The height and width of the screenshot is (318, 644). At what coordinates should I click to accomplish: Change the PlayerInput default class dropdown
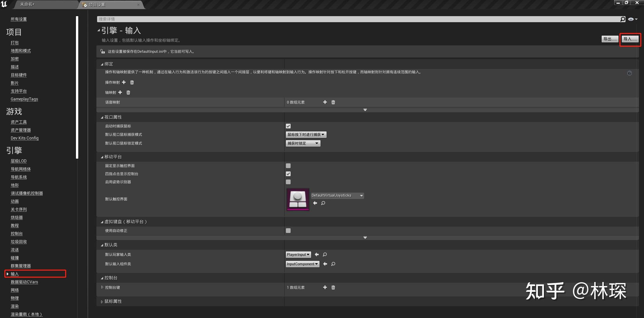point(298,254)
